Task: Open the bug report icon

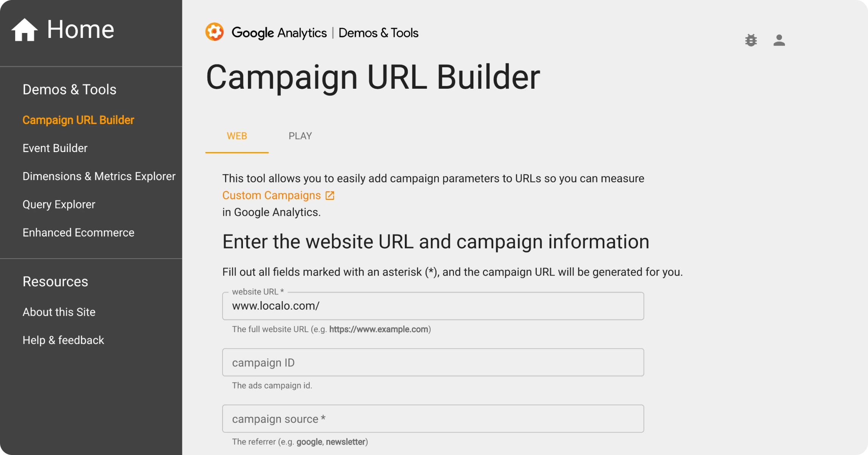Action: [751, 40]
